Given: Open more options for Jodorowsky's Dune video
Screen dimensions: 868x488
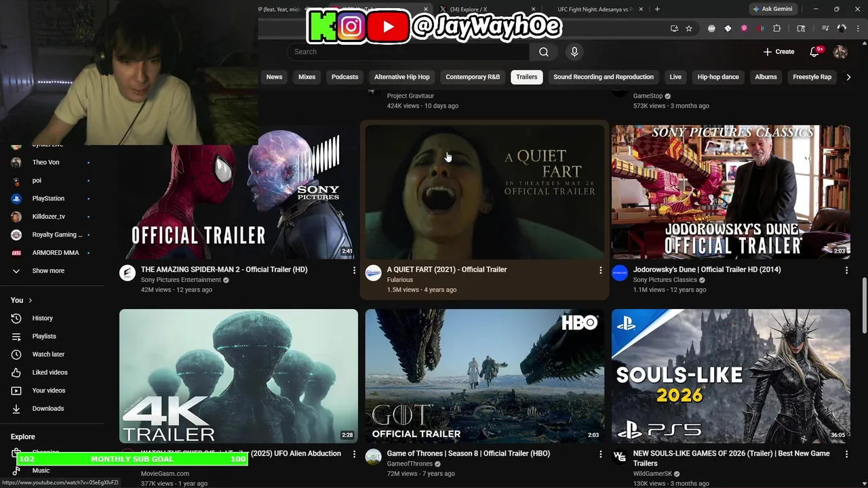Looking at the screenshot, I should coord(846,270).
